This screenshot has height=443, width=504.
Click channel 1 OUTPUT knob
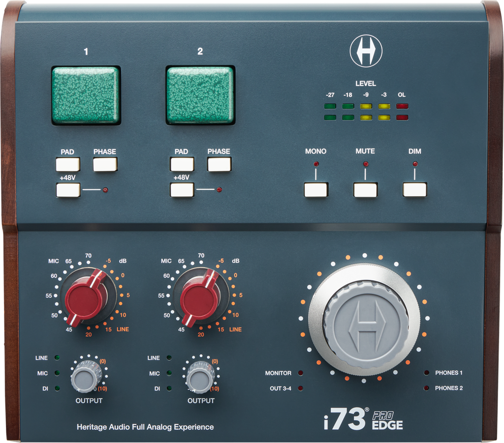coord(86,377)
